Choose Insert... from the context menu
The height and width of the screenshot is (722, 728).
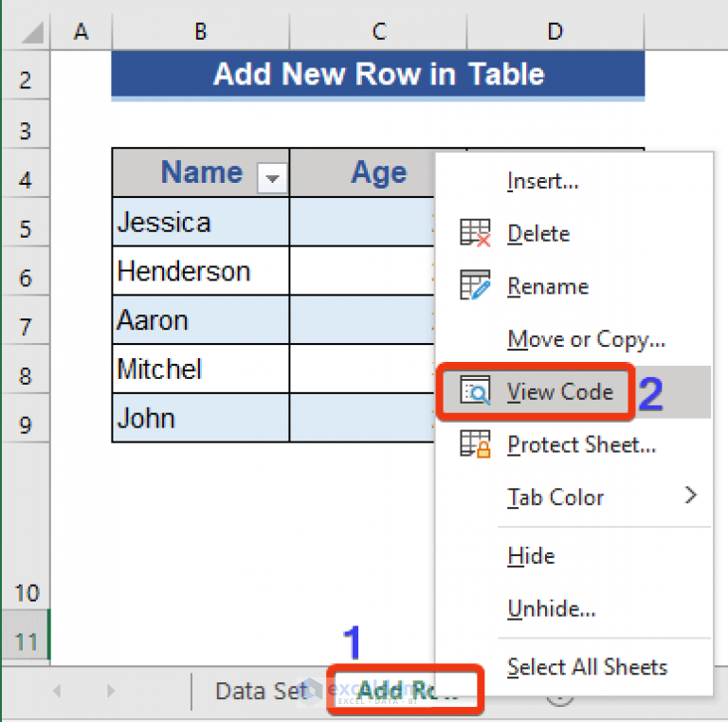point(543,180)
